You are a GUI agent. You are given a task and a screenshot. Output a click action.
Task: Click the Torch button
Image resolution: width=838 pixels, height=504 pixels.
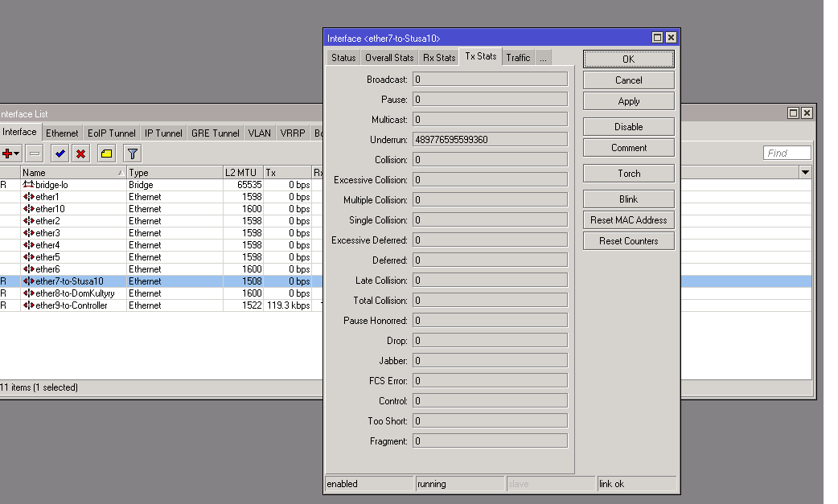click(x=628, y=174)
